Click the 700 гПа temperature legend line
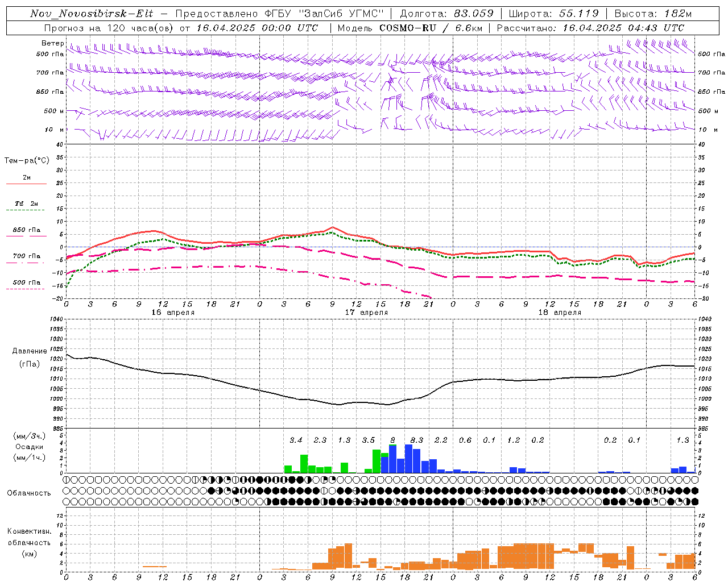Viewport: 728px width, 582px height. click(x=26, y=263)
